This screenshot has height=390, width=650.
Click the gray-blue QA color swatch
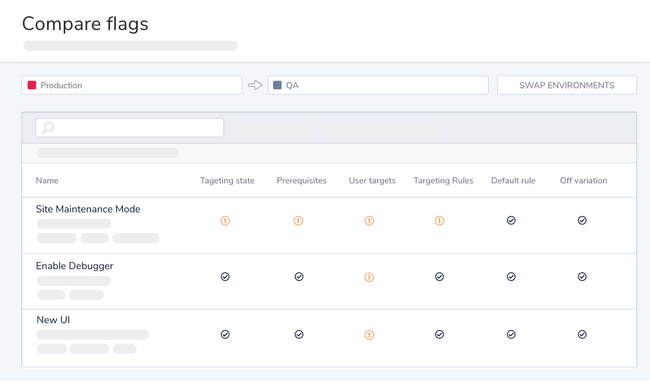(277, 85)
